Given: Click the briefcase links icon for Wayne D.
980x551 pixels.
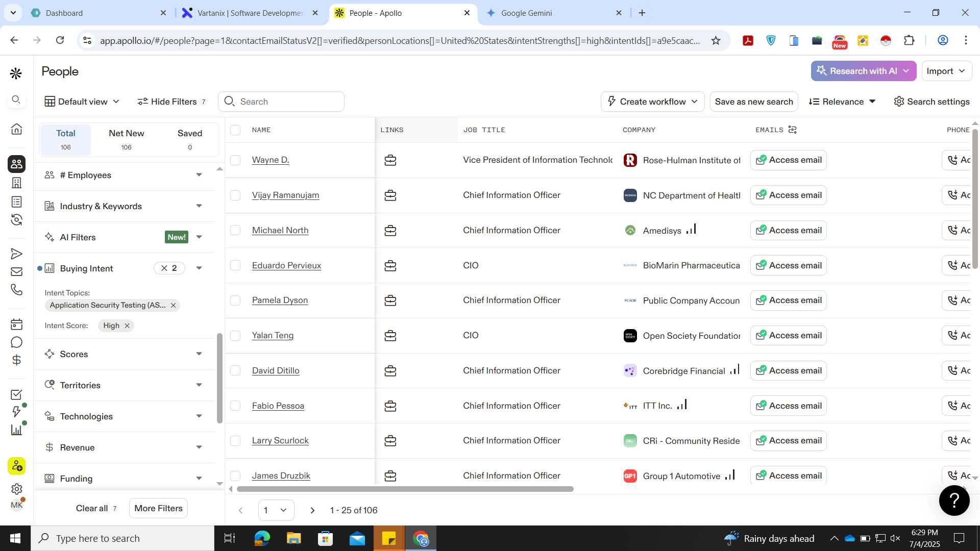Looking at the screenshot, I should 390,160.
